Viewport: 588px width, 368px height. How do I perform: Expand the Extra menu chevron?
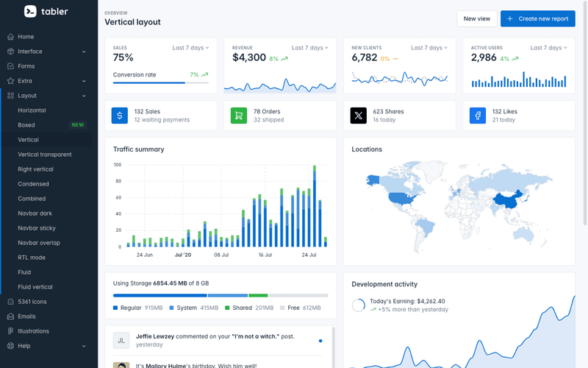tap(84, 81)
